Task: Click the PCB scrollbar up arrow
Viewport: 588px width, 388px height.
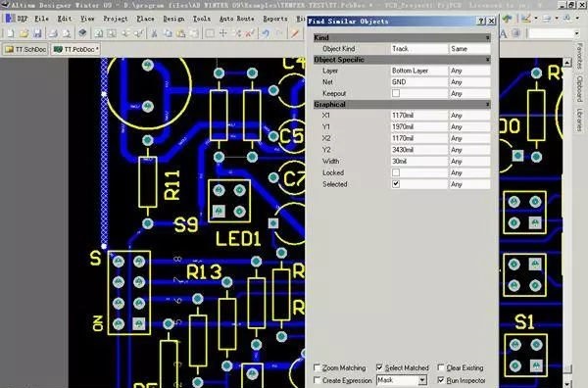Action: (x=567, y=63)
